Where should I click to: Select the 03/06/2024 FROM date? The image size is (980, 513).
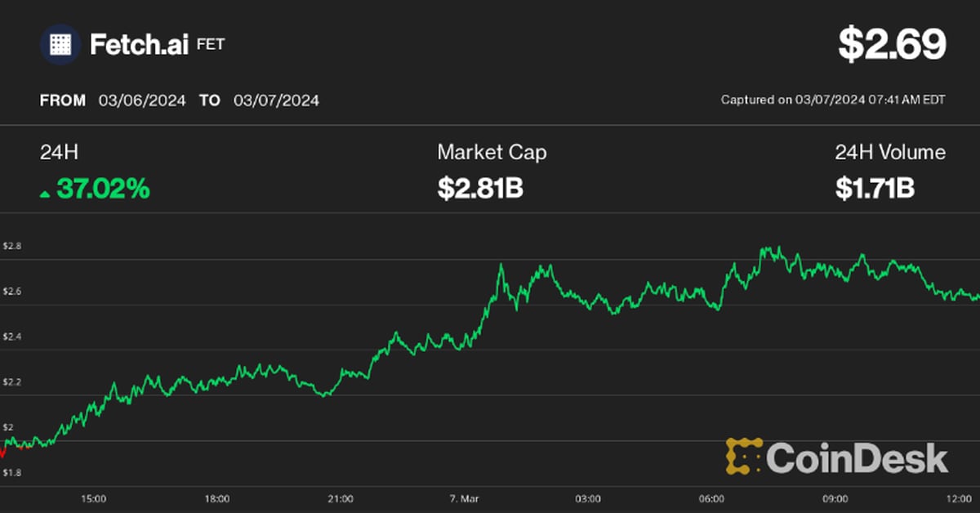pyautogui.click(x=142, y=100)
